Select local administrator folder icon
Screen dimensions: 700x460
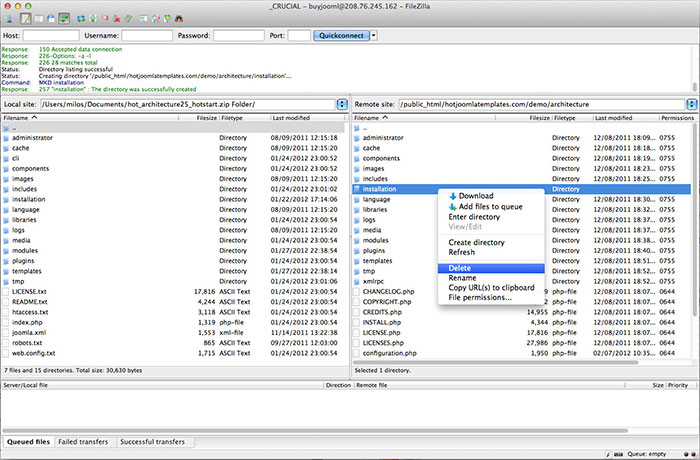click(x=6, y=138)
